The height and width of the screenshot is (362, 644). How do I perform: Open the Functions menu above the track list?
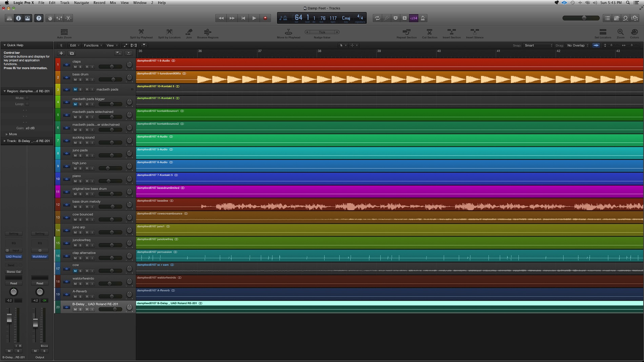(92, 45)
